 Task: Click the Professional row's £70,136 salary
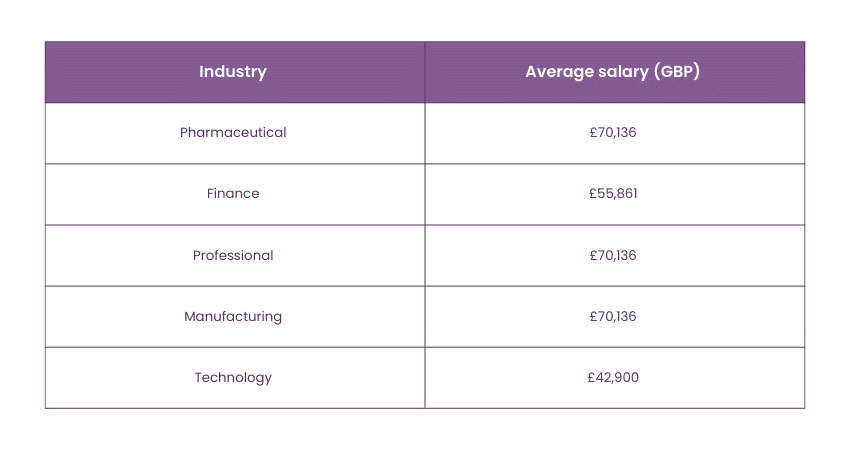click(613, 255)
